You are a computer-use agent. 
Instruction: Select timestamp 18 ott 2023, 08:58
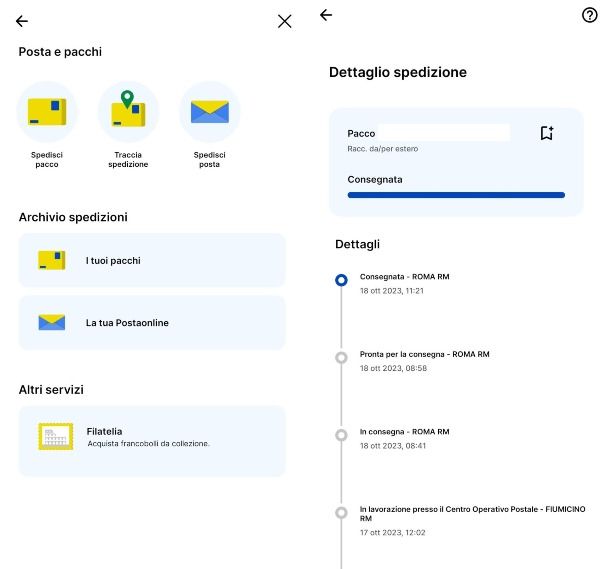coord(393,368)
